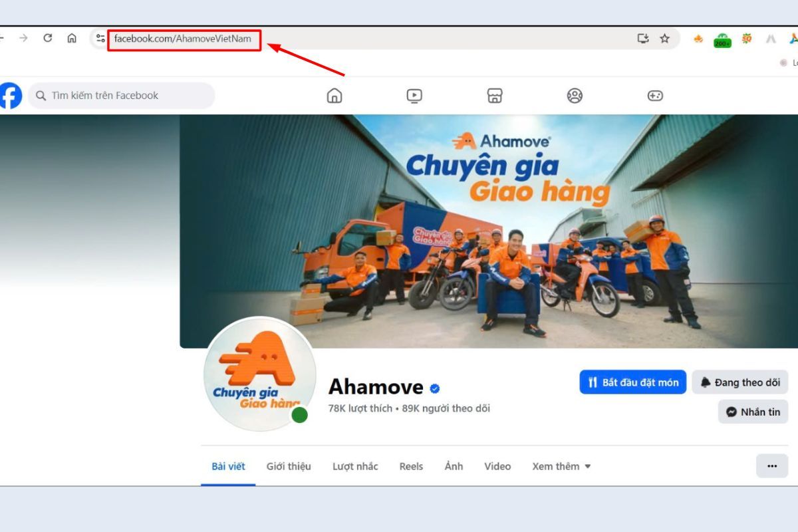Open the 'Ảnh' photos tab
Screen dimensions: 798x532
(x=454, y=466)
